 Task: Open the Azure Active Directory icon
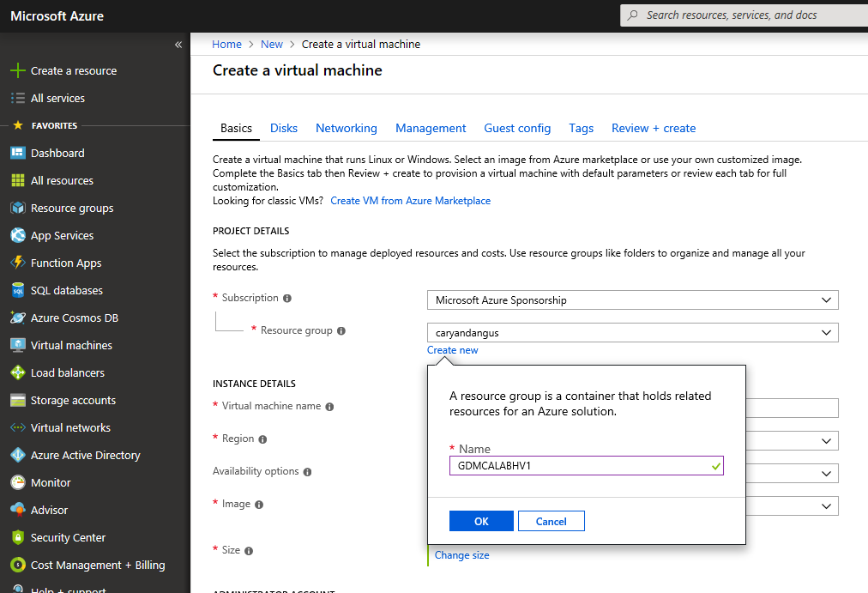[18, 455]
